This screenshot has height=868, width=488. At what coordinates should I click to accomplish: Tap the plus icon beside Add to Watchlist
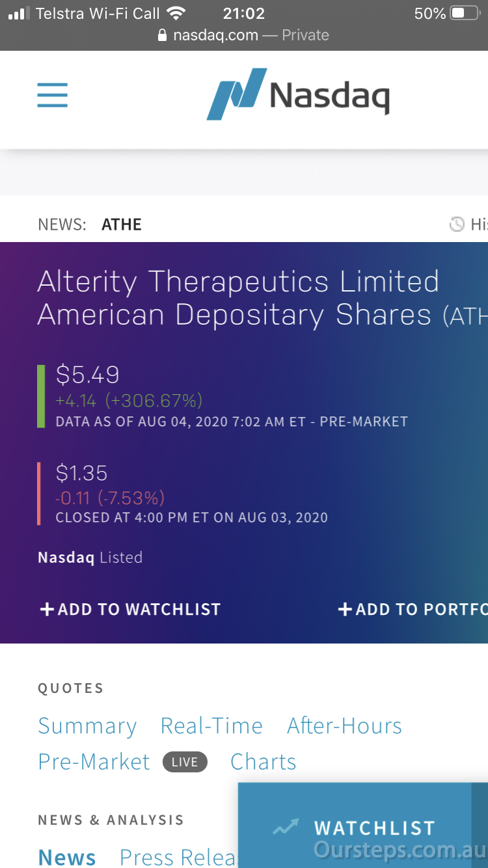point(47,610)
